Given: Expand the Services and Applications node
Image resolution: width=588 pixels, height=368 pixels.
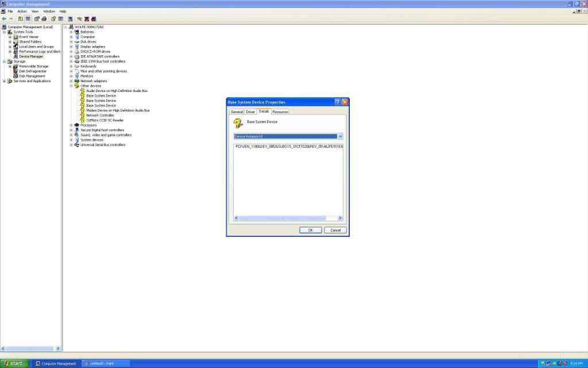Looking at the screenshot, I should pyautogui.click(x=4, y=81).
